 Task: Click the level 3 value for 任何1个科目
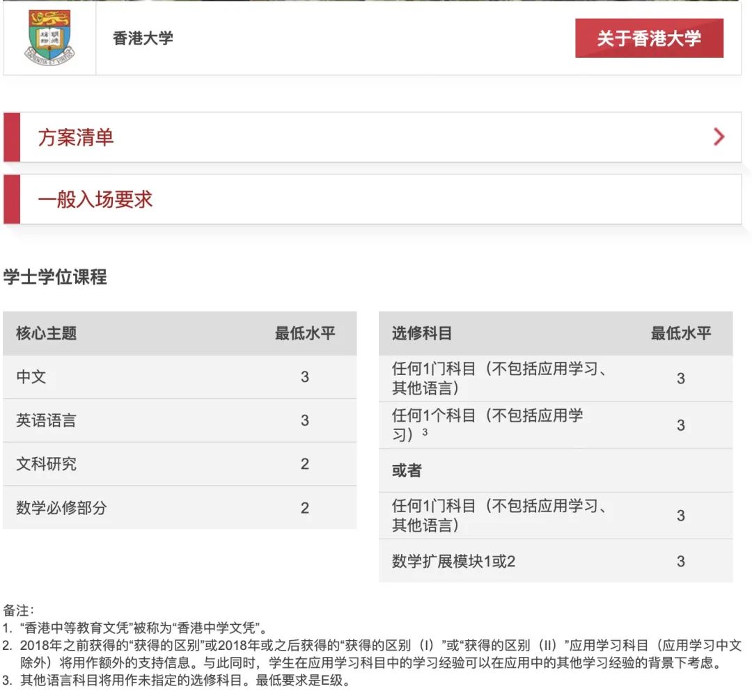681,425
